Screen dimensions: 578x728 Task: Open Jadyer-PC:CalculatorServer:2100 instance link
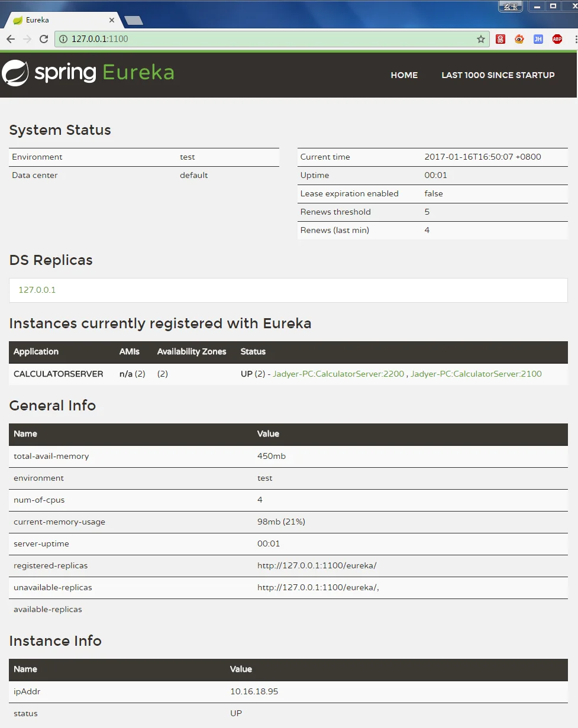point(476,374)
